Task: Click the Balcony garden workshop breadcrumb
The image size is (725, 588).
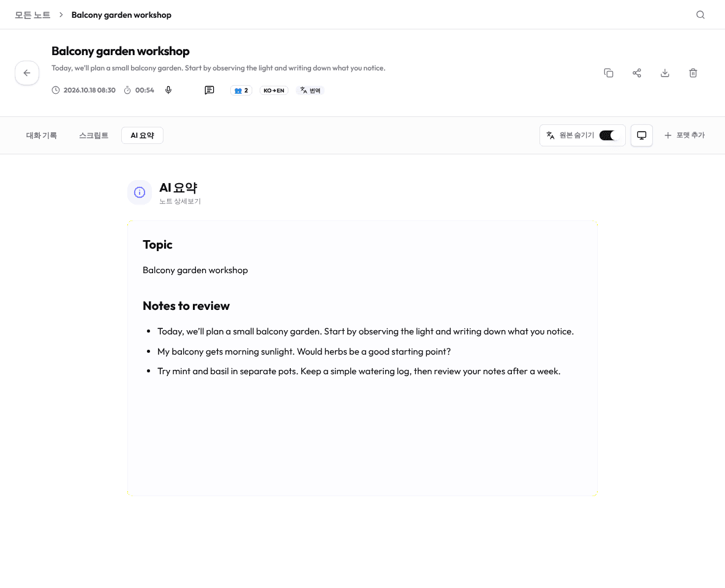Action: [121, 15]
